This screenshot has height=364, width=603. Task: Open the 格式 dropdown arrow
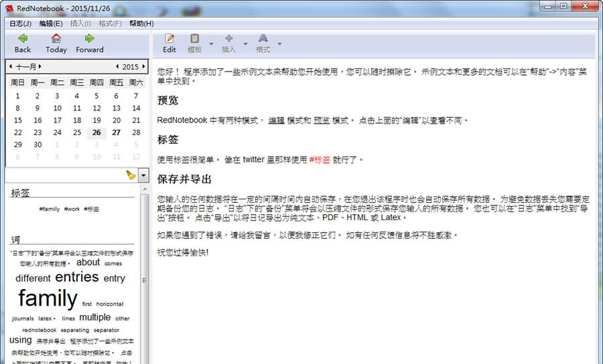coord(279,43)
